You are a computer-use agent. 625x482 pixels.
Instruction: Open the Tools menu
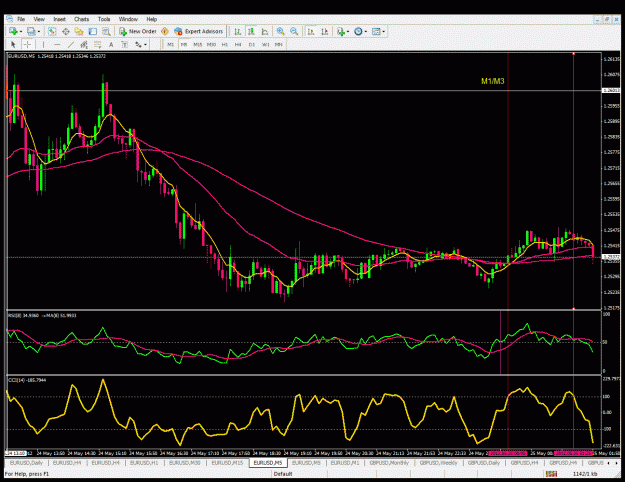click(104, 19)
